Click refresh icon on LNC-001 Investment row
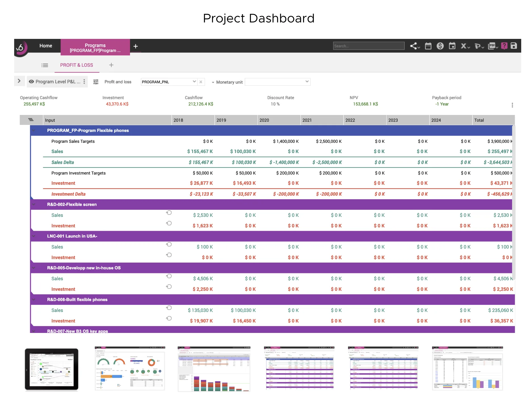This screenshot has width=532, height=407. point(169,255)
